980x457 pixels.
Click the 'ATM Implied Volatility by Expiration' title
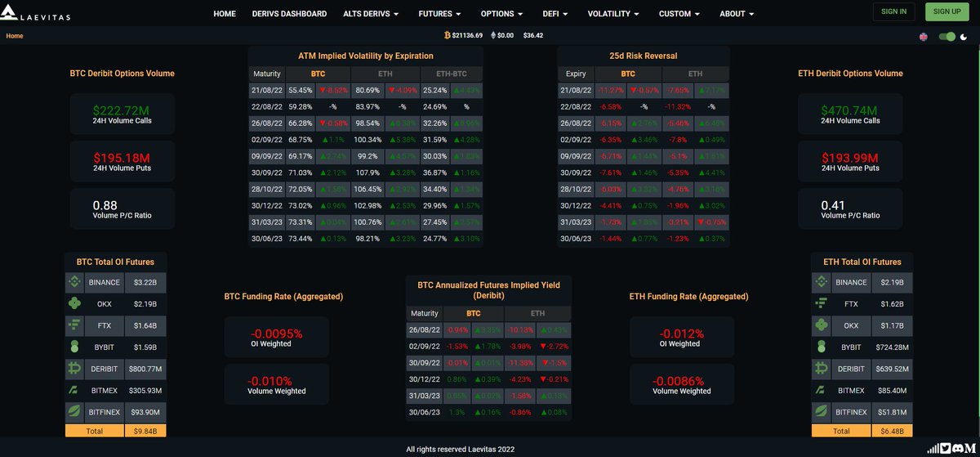[365, 56]
